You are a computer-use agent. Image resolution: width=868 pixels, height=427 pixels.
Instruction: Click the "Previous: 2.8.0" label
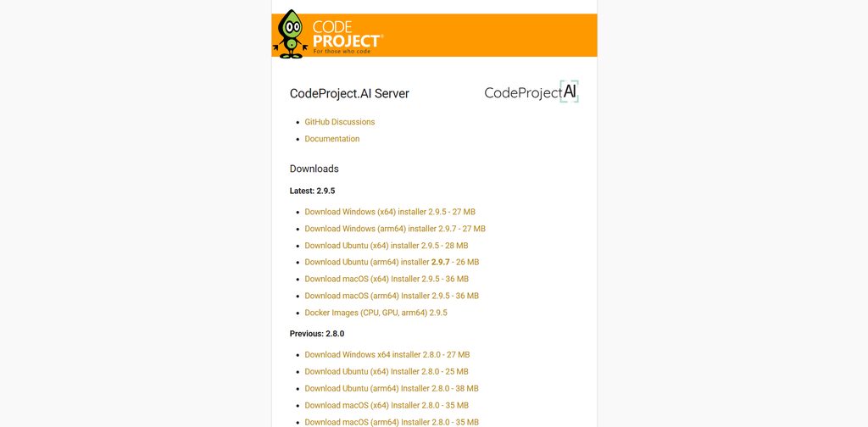[x=317, y=334]
